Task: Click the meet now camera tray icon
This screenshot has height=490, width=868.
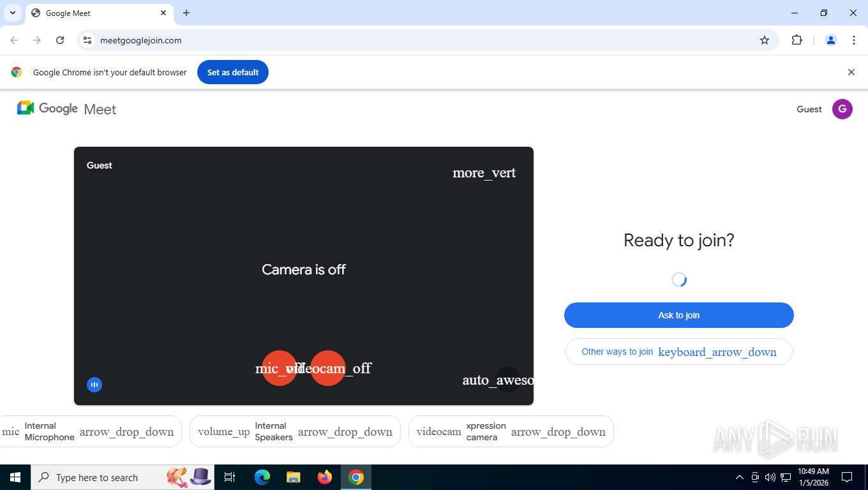Action: (755, 477)
